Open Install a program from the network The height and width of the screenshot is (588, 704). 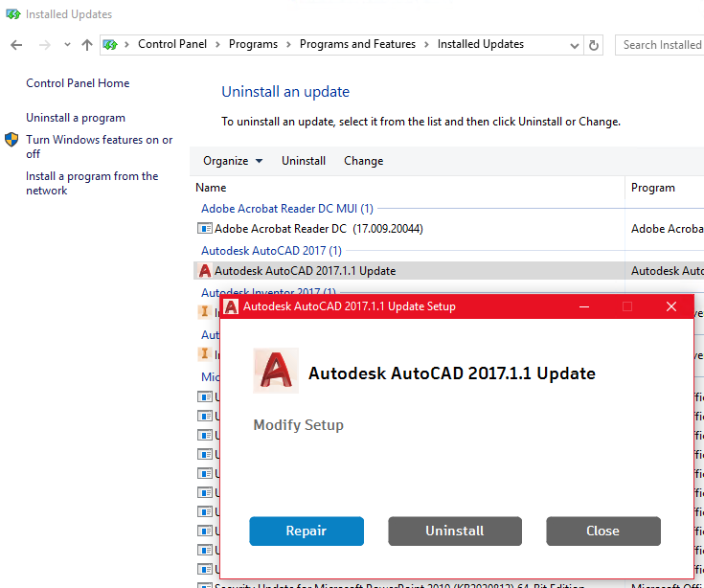pos(92,183)
